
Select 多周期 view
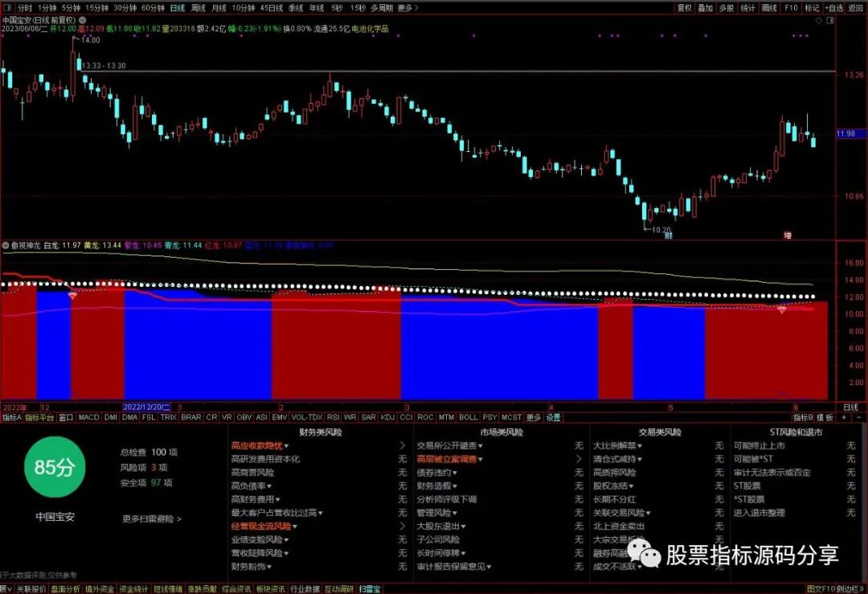click(x=382, y=8)
